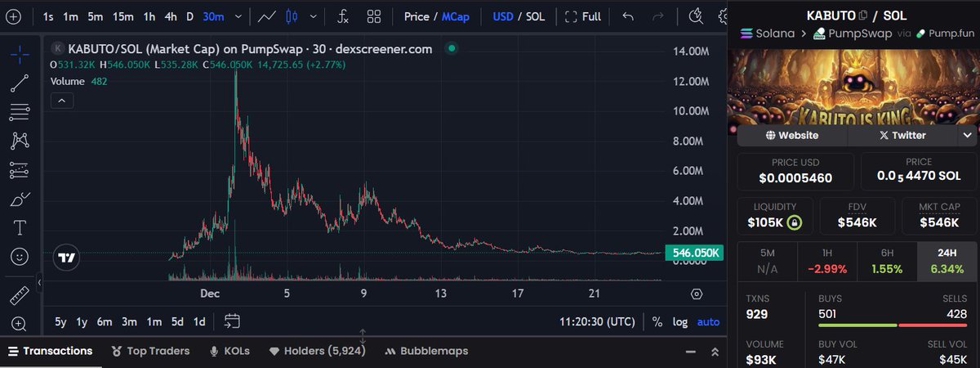Toggle Full screen chart mode
Image resolution: width=980 pixels, height=368 pixels.
pyautogui.click(x=583, y=16)
